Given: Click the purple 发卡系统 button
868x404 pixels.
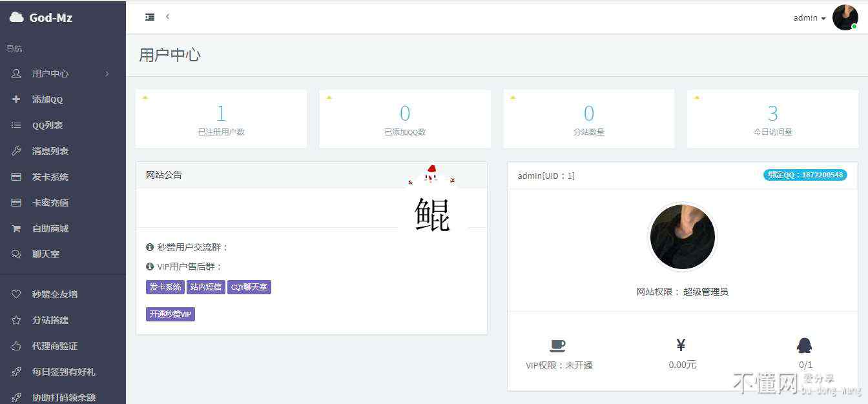Looking at the screenshot, I should coord(165,287).
